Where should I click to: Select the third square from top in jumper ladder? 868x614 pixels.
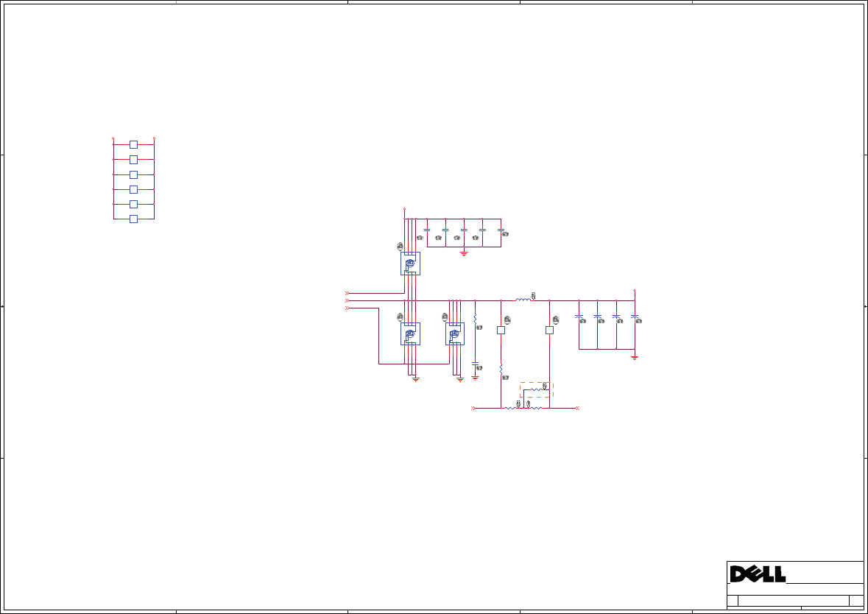(x=133, y=175)
